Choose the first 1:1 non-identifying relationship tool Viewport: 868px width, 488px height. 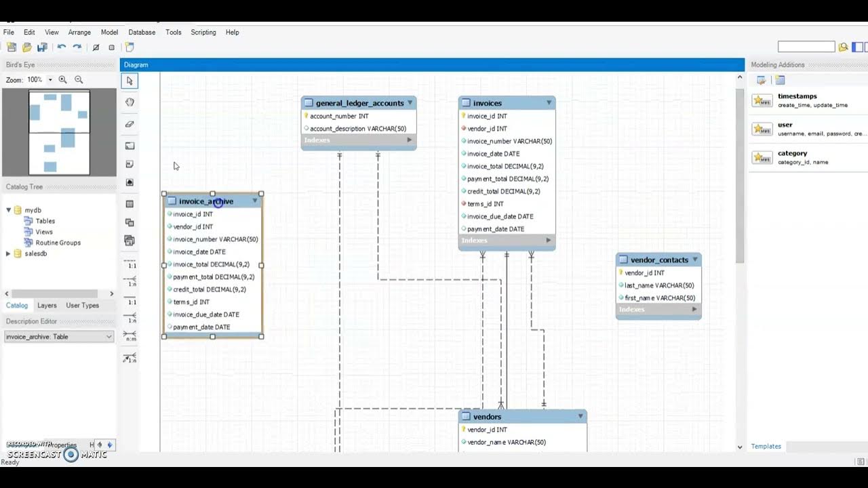click(x=130, y=263)
